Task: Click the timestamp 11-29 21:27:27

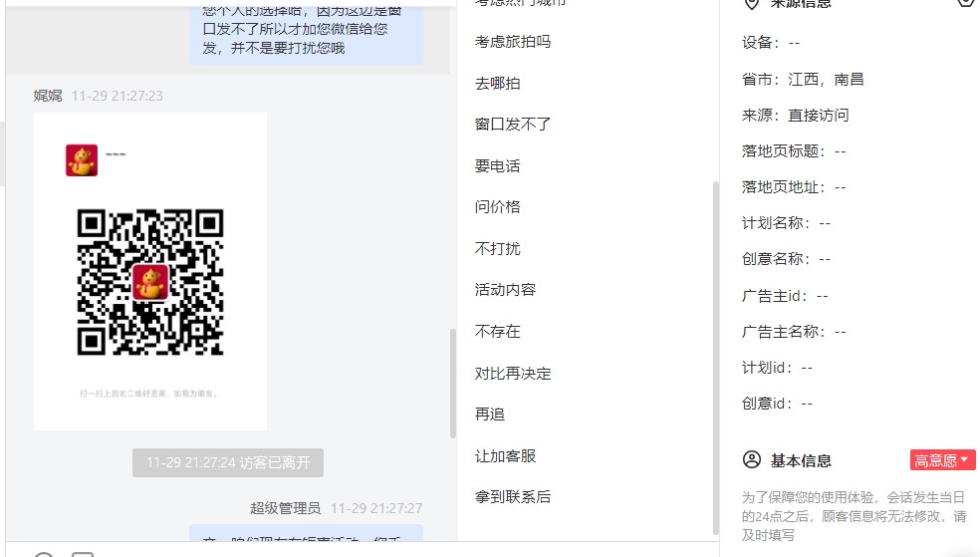Action: 376,508
